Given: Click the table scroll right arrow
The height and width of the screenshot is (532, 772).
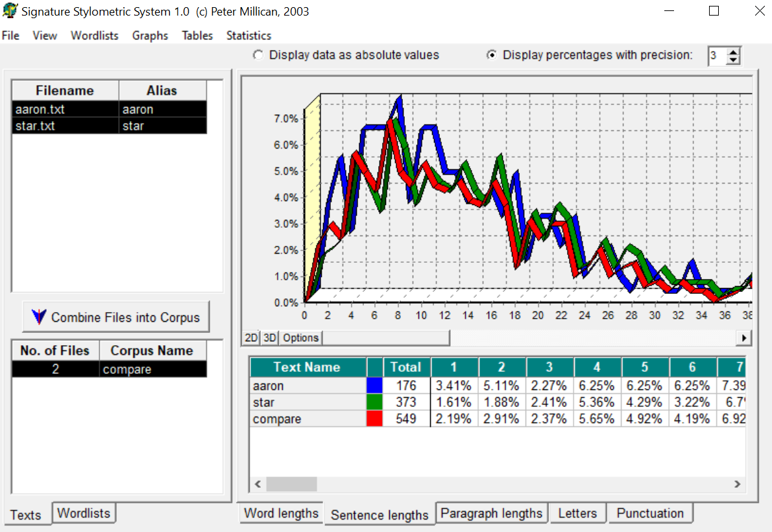Looking at the screenshot, I should [x=737, y=484].
